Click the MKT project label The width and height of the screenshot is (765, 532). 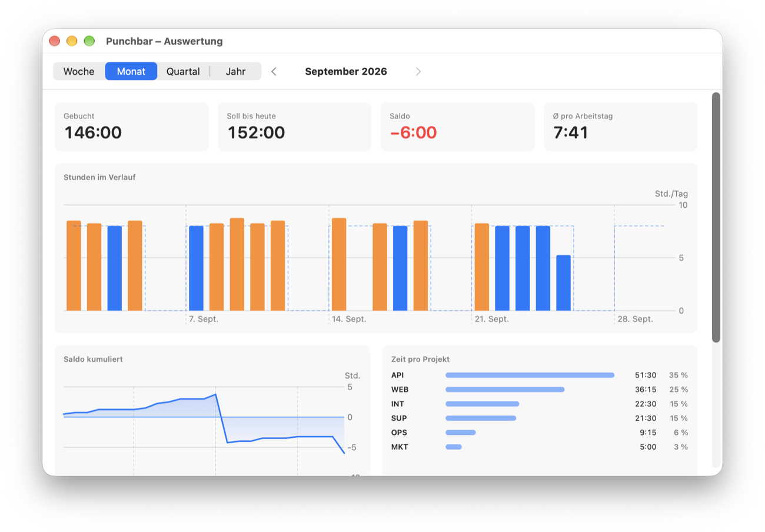coord(400,447)
